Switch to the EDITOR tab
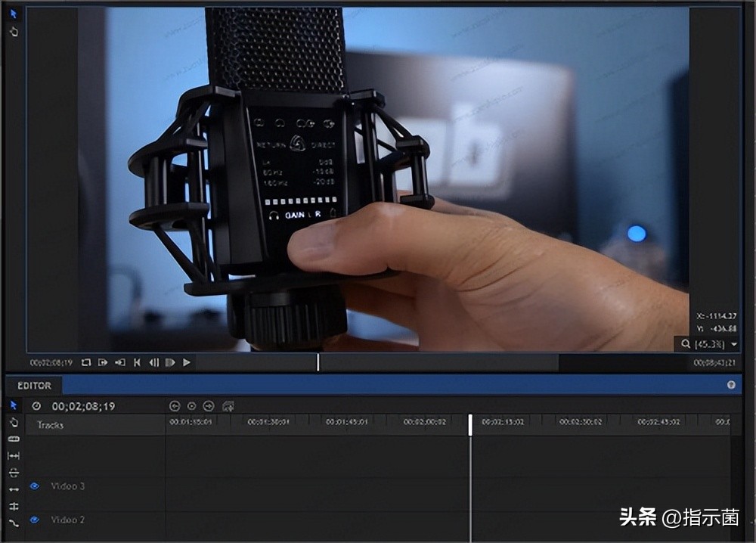The image size is (756, 543). pos(34,386)
